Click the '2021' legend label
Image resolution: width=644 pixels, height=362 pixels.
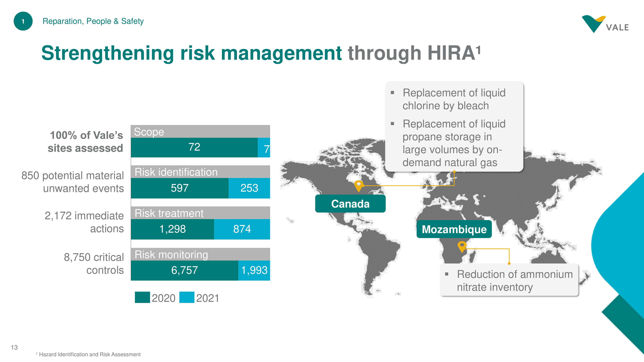coord(208,298)
